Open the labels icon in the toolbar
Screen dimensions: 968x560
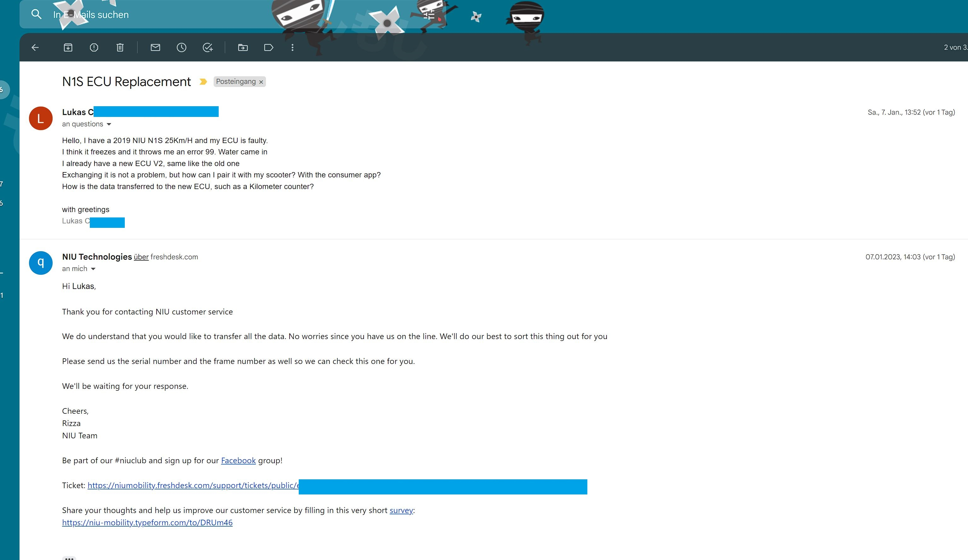[x=268, y=47]
